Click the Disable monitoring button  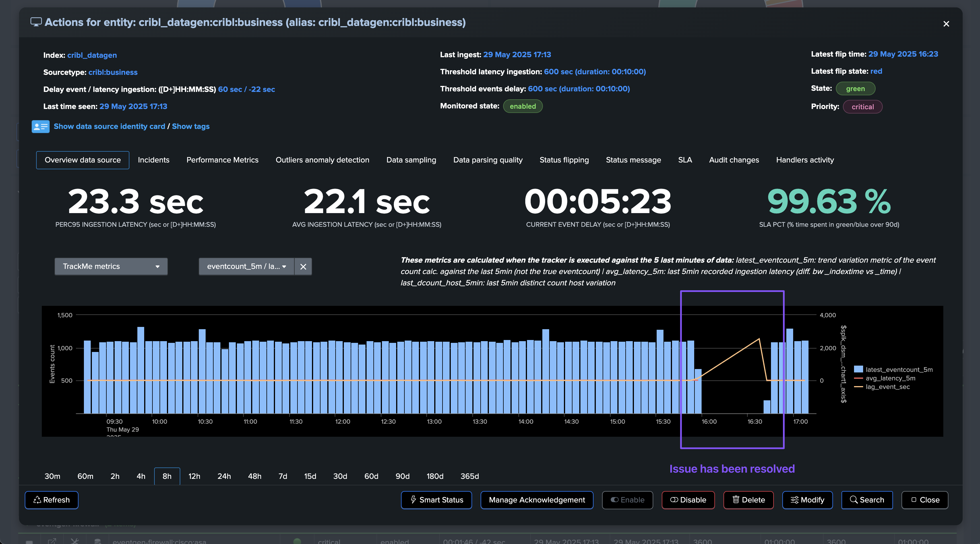(688, 500)
